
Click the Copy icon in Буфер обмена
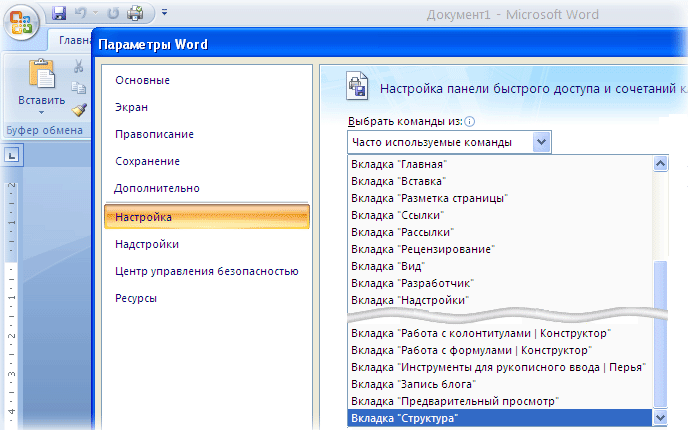coord(79,88)
